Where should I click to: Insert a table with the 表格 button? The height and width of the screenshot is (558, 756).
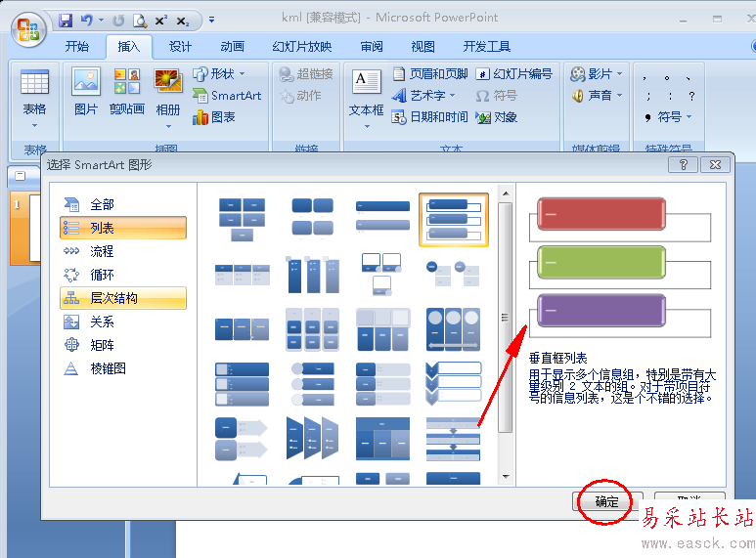click(34, 93)
